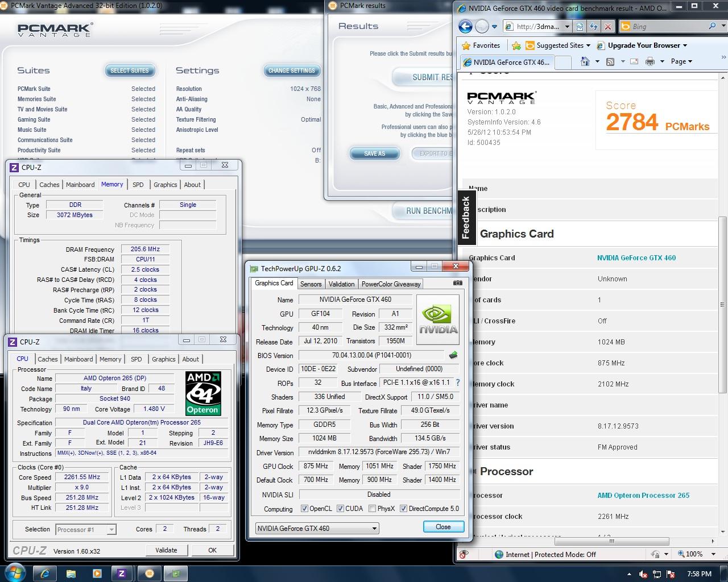Image resolution: width=728 pixels, height=582 pixels.
Task: Click the compatibility view icon in address bar
Action: tap(580, 27)
